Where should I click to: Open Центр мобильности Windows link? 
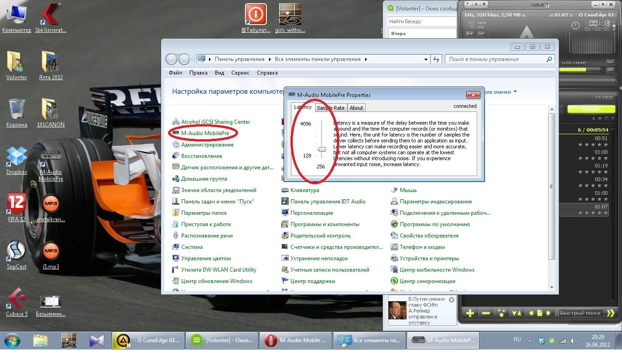pos(437,270)
